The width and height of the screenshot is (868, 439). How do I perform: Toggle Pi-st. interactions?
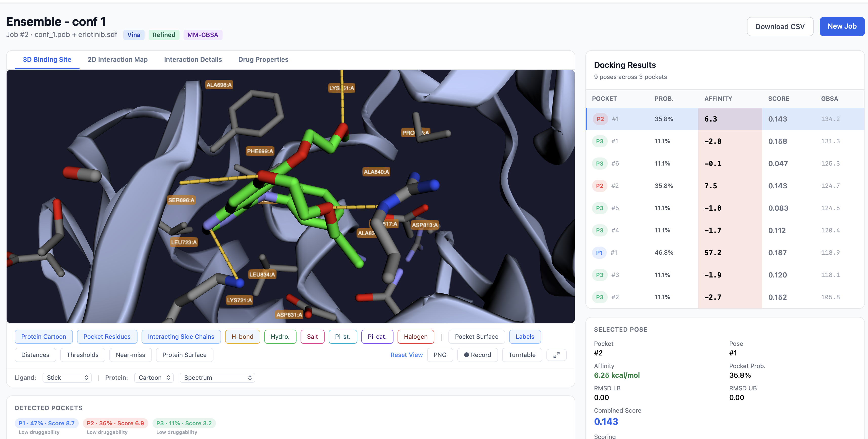tap(343, 336)
